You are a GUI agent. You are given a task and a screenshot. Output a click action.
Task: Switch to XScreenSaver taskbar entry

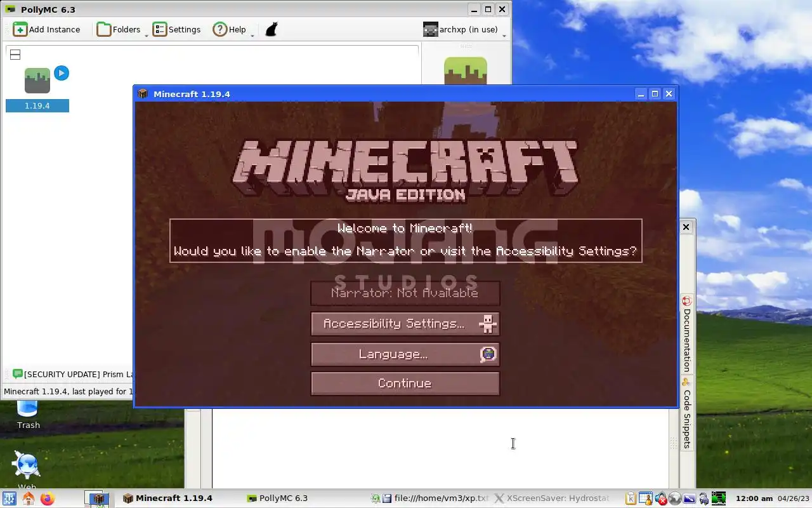click(552, 498)
